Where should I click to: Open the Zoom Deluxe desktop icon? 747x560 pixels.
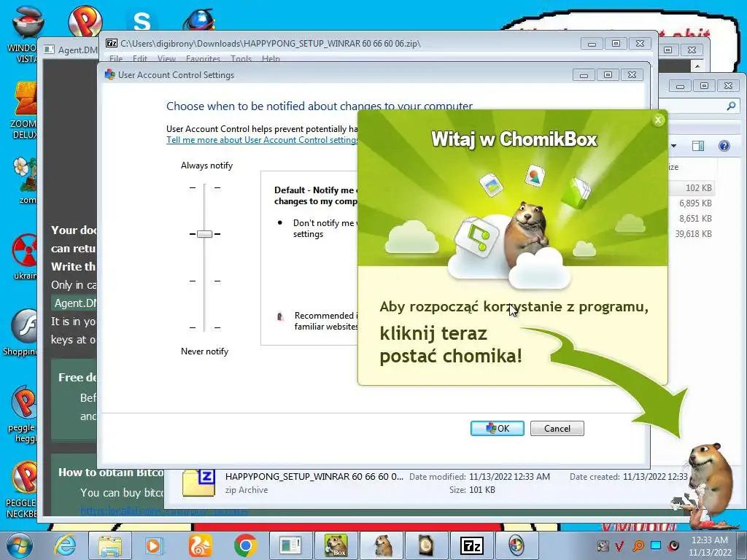(24, 111)
